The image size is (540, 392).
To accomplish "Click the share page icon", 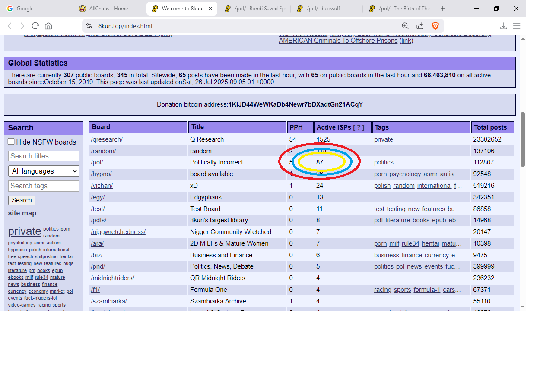I will click(420, 26).
